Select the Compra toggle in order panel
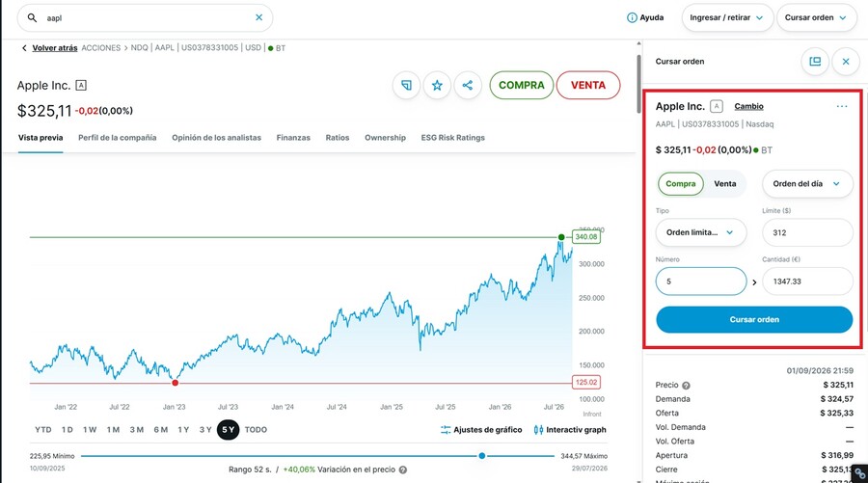 click(x=680, y=184)
